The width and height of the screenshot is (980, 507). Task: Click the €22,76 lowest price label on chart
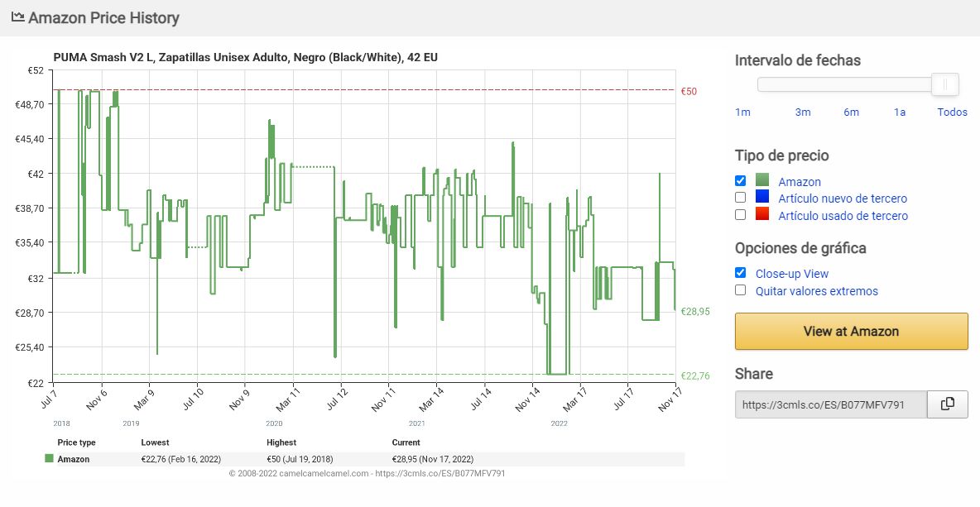click(x=695, y=375)
